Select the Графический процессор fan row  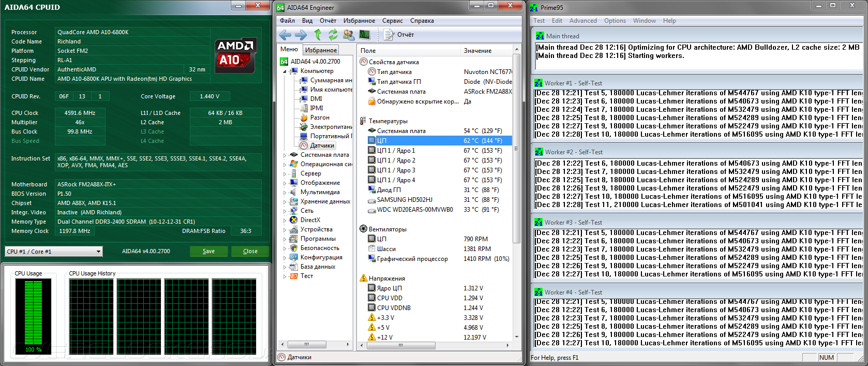coord(439,259)
